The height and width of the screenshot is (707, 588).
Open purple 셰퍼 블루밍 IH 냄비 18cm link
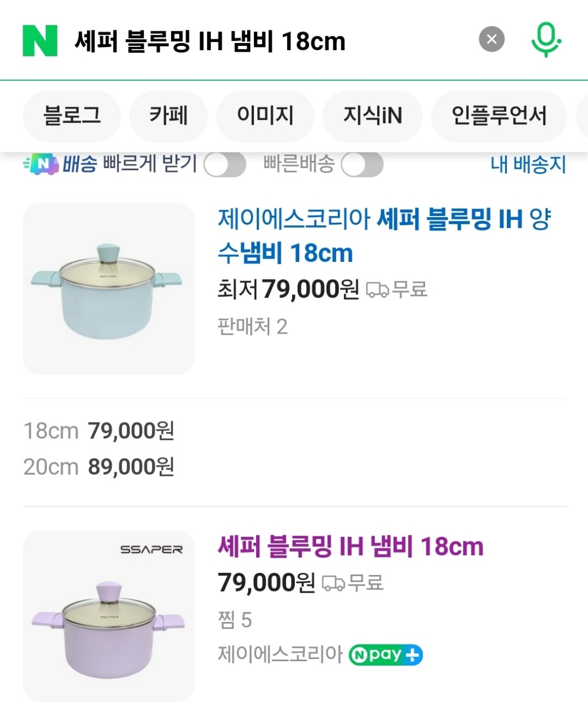(351, 547)
